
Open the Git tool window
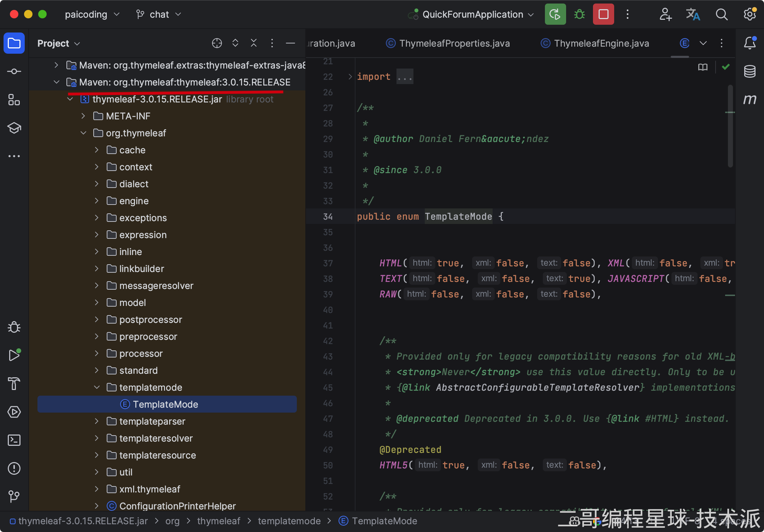[x=14, y=496]
